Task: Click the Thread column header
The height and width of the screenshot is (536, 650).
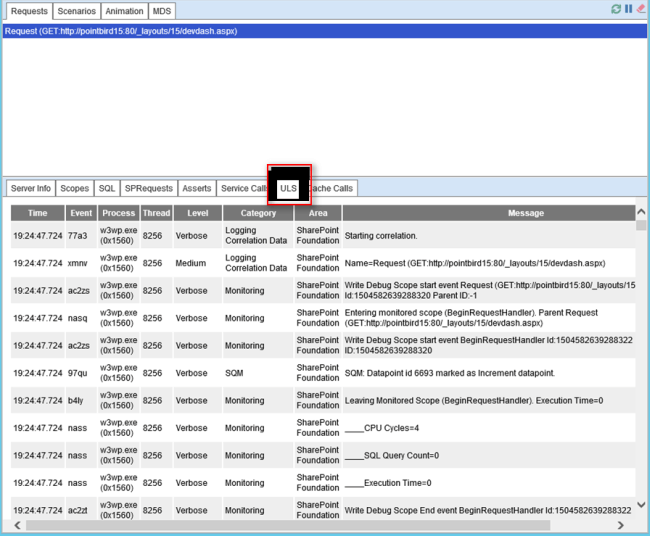Action: click(156, 213)
